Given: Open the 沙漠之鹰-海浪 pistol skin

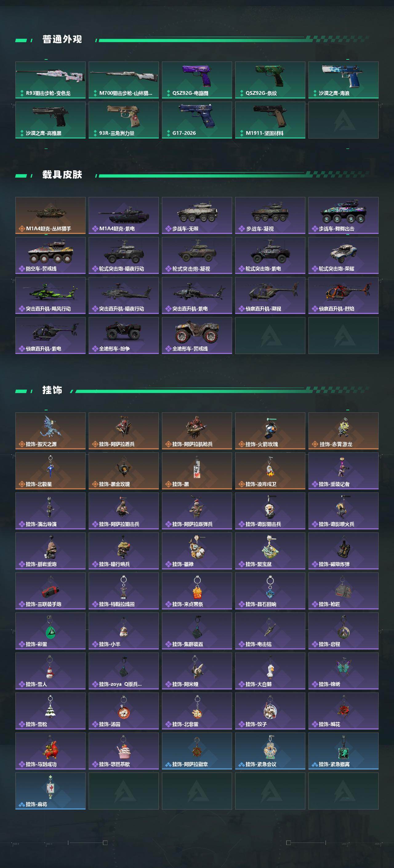Looking at the screenshot, I should pyautogui.click(x=343, y=80).
